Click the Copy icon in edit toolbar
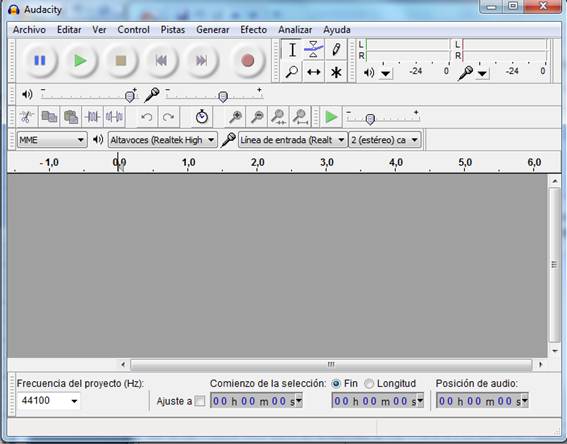This screenshot has width=567, height=444. pyautogui.click(x=49, y=117)
